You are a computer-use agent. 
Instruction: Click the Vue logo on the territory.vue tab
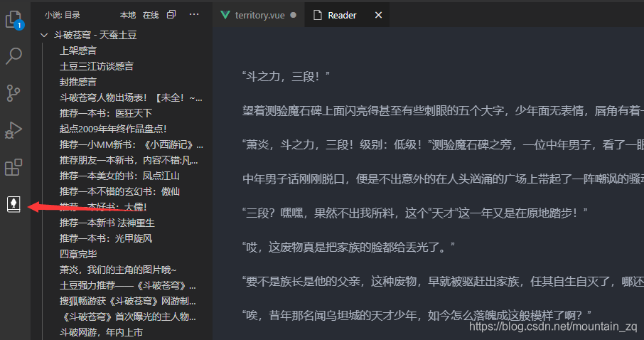(225, 15)
